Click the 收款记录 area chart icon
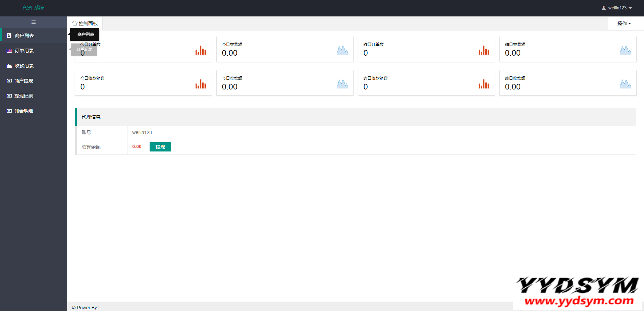The width and height of the screenshot is (644, 311). point(9,66)
